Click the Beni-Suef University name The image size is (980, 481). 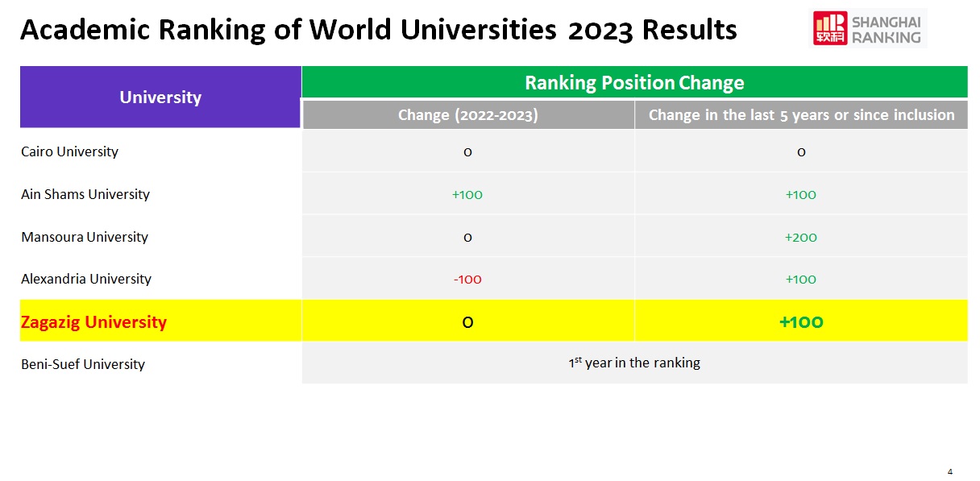[x=83, y=364]
